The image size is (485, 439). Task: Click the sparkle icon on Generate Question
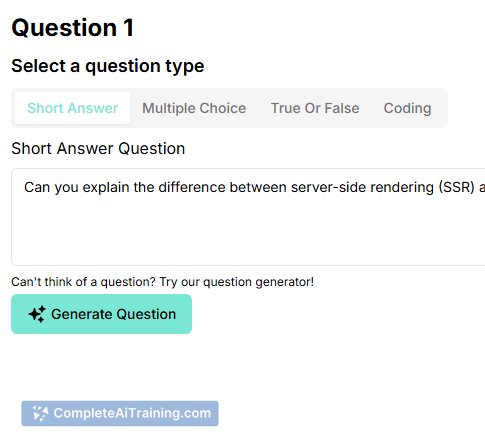37,314
